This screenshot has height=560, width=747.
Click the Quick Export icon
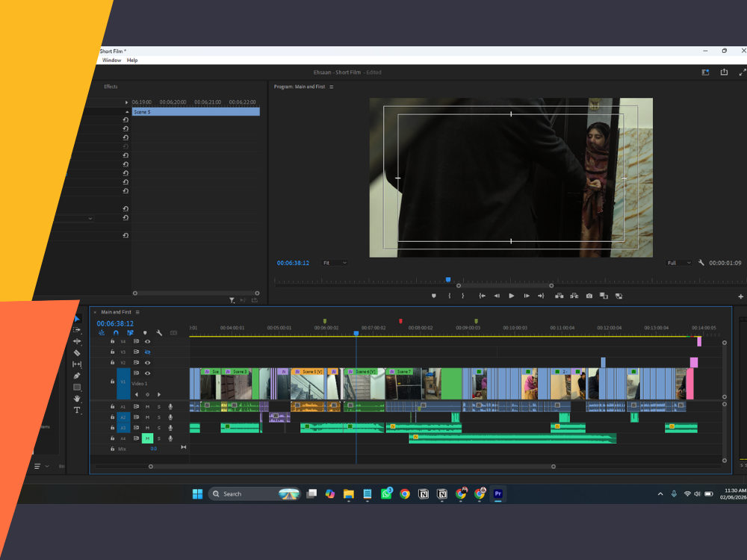pos(724,72)
